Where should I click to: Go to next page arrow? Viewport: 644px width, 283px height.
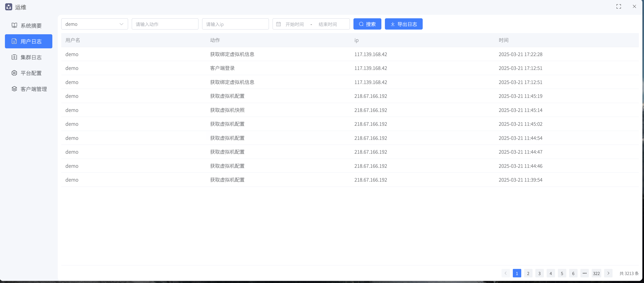(608, 273)
